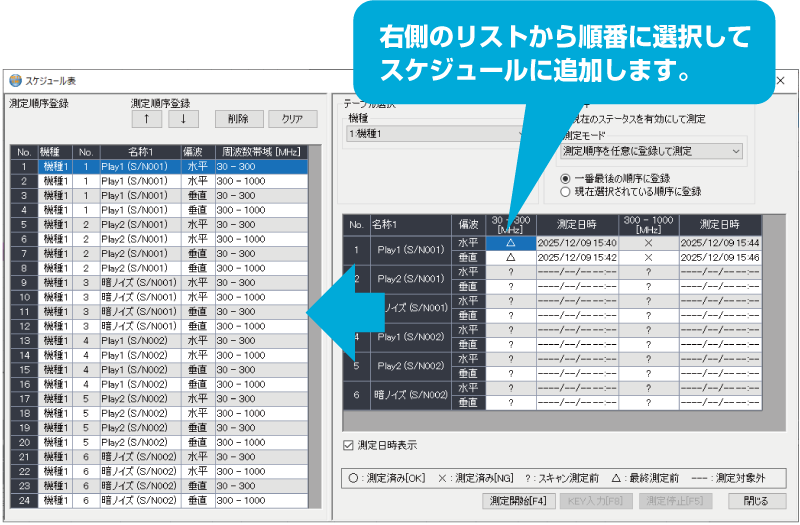The image size is (800, 525).
Task: Select Play2 (S/N001) in right table
Action: pos(411,279)
